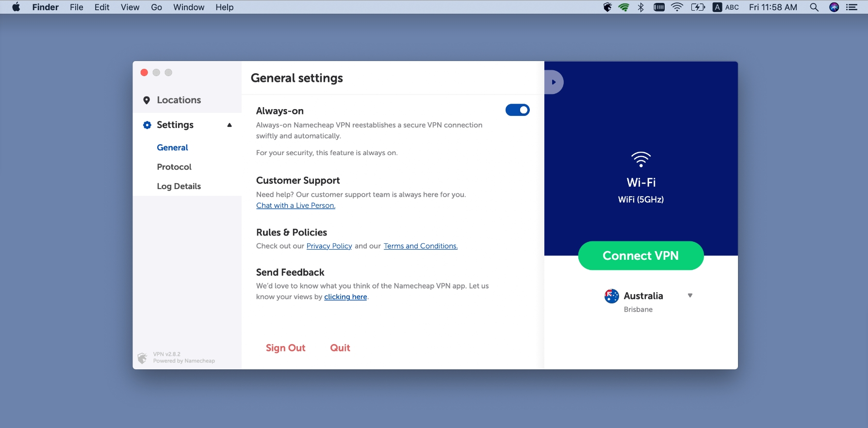Toggle the Always-on switch

coord(517,110)
